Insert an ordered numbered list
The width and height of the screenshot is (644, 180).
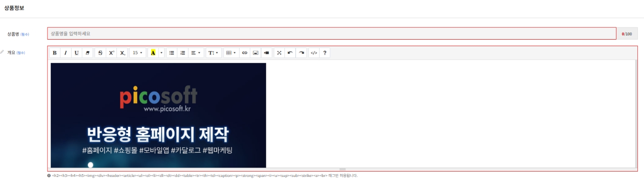(x=183, y=53)
